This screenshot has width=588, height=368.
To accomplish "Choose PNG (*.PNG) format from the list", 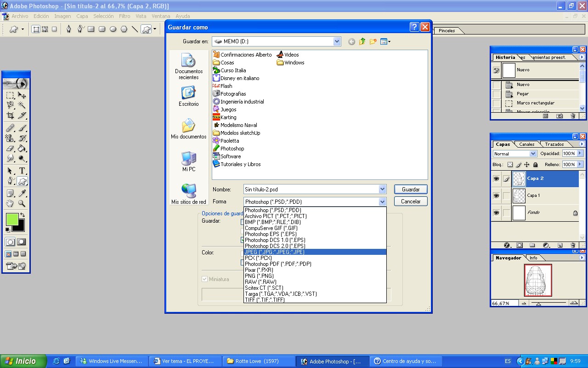I will pyautogui.click(x=315, y=276).
